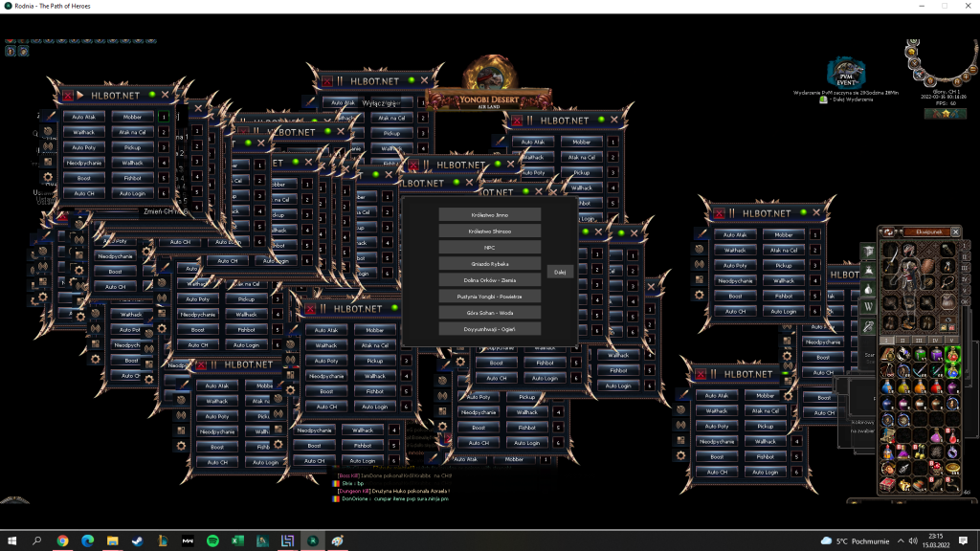The height and width of the screenshot is (551, 980).
Task: Click the swap arrows icon in the Ekwipunek header
Action: [888, 231]
